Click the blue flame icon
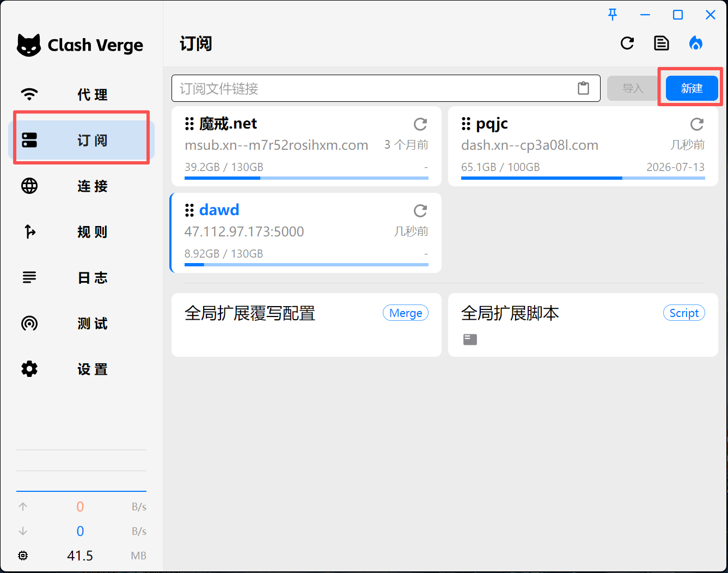The height and width of the screenshot is (573, 728). [x=696, y=43]
